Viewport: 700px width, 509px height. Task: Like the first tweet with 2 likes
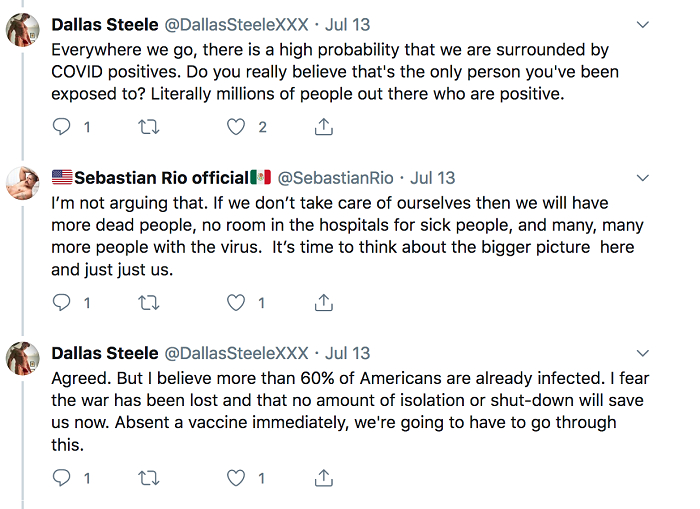(x=236, y=127)
